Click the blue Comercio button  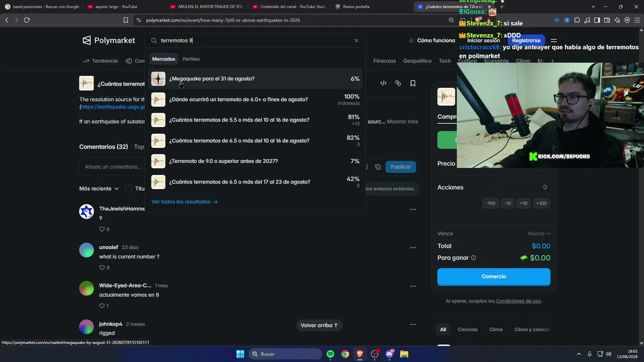(x=494, y=277)
